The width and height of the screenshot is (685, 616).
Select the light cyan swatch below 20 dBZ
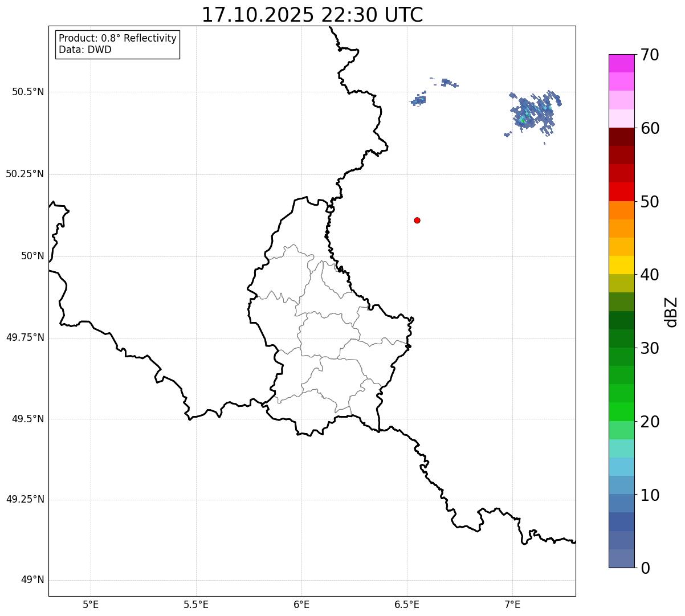click(621, 448)
